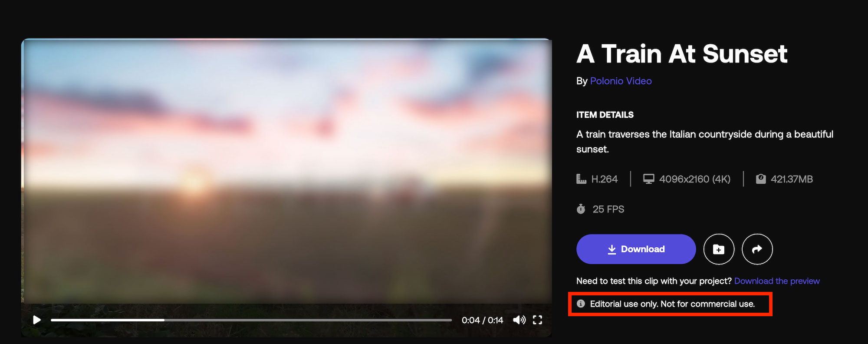Click the info icon beside the editorial notice

coord(581,304)
